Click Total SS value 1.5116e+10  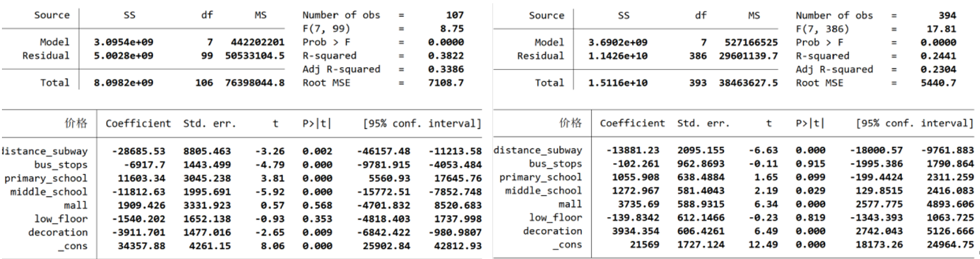(x=617, y=84)
